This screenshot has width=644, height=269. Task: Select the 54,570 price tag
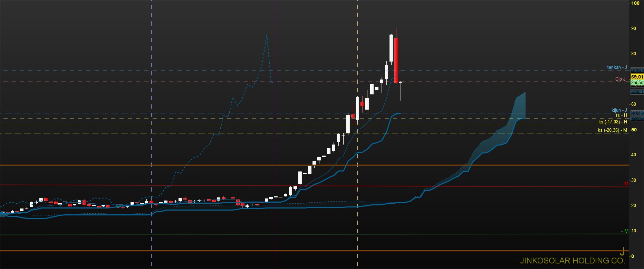[x=637, y=118]
